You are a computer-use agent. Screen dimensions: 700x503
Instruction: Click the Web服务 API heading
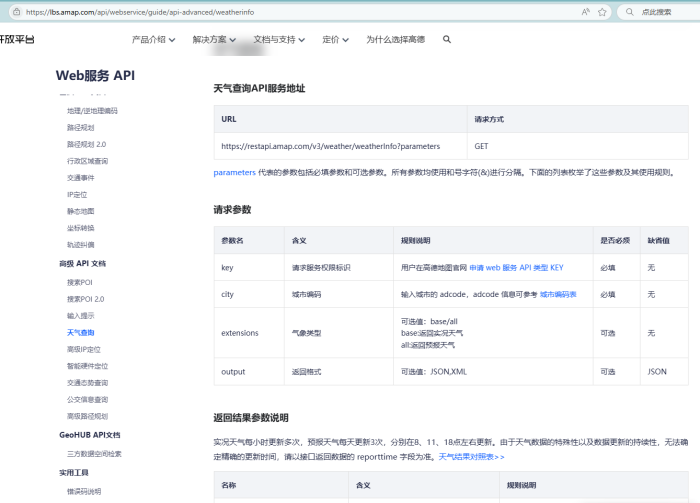(95, 75)
